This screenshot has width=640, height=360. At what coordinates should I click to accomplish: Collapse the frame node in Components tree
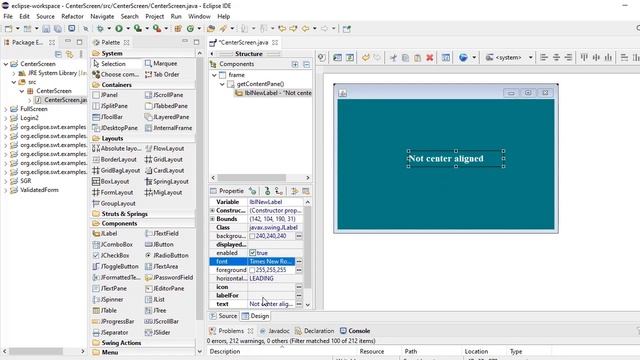214,75
